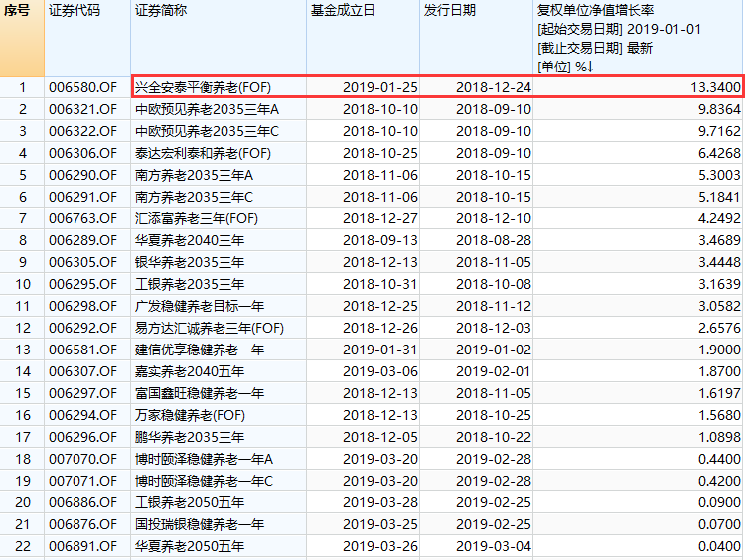
Task: Click code 006295.OF
Action: pos(82,285)
